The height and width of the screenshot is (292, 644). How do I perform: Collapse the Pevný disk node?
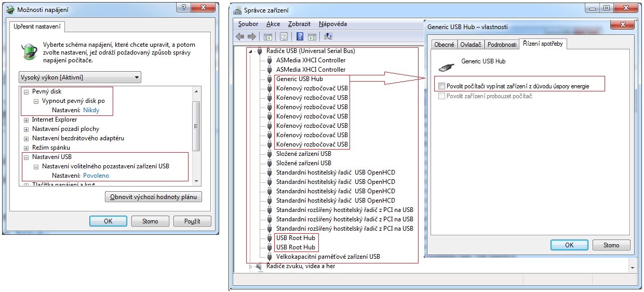point(26,91)
